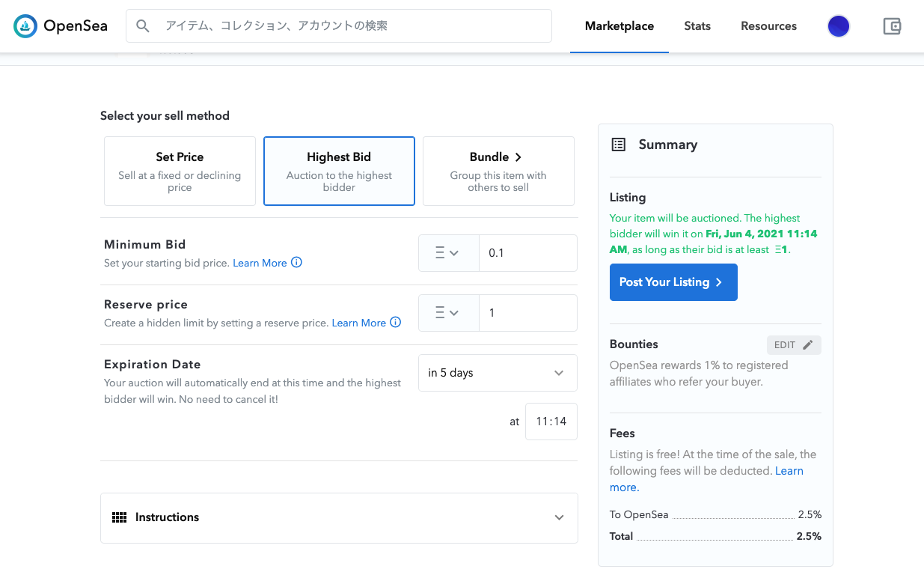The image size is (924, 584).
Task: Select the Highest Bid sell method
Action: pos(339,171)
